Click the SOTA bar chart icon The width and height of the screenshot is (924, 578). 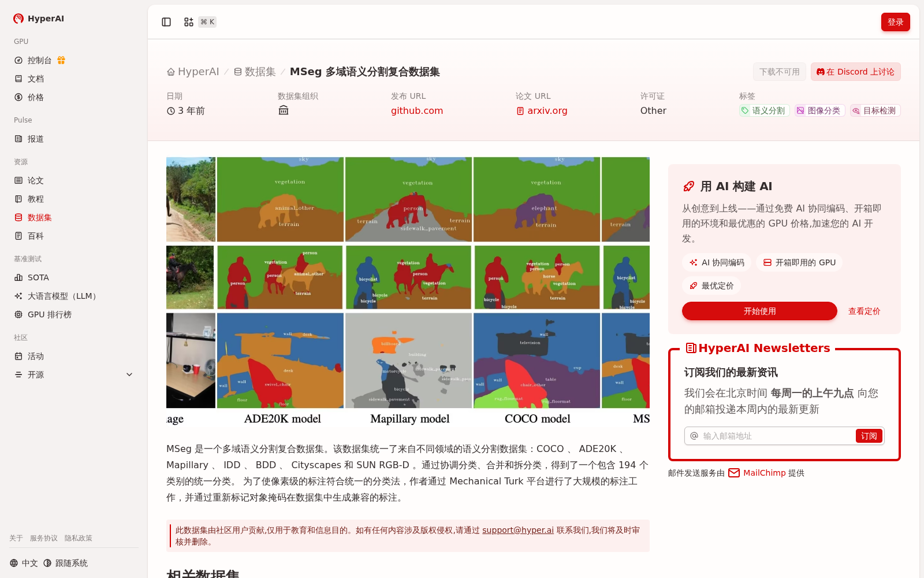[18, 277]
